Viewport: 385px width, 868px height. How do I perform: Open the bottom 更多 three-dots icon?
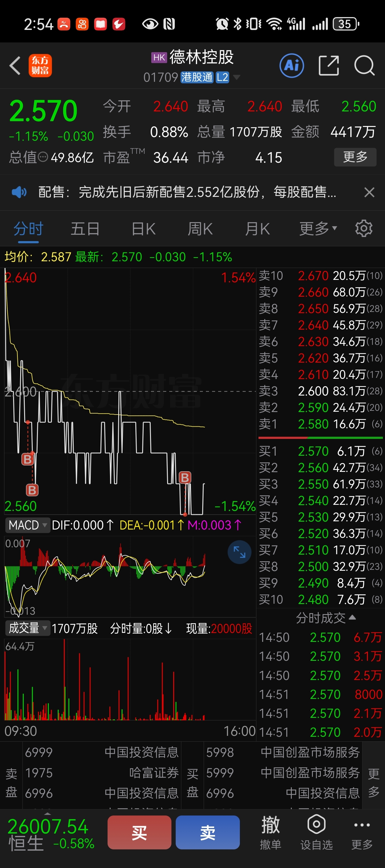(x=362, y=825)
